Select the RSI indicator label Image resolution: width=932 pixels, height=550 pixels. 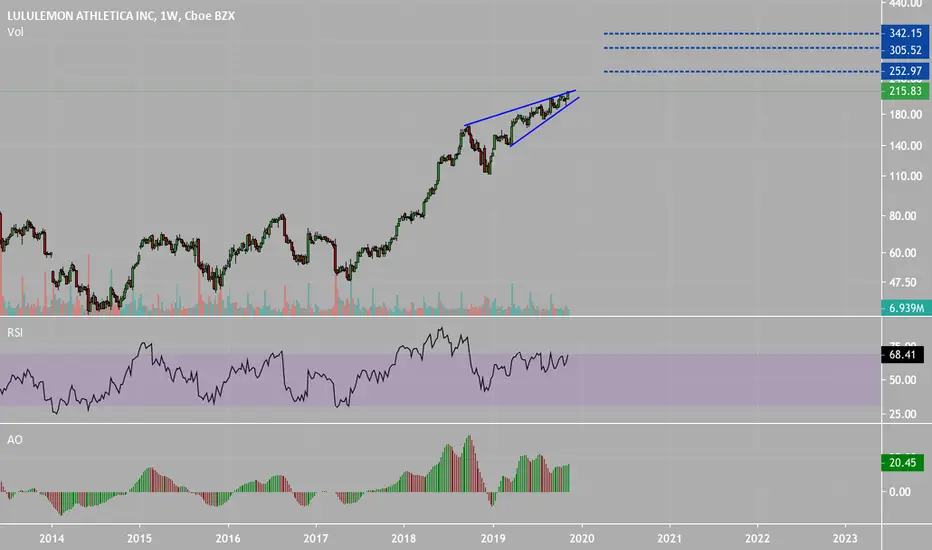coord(15,332)
